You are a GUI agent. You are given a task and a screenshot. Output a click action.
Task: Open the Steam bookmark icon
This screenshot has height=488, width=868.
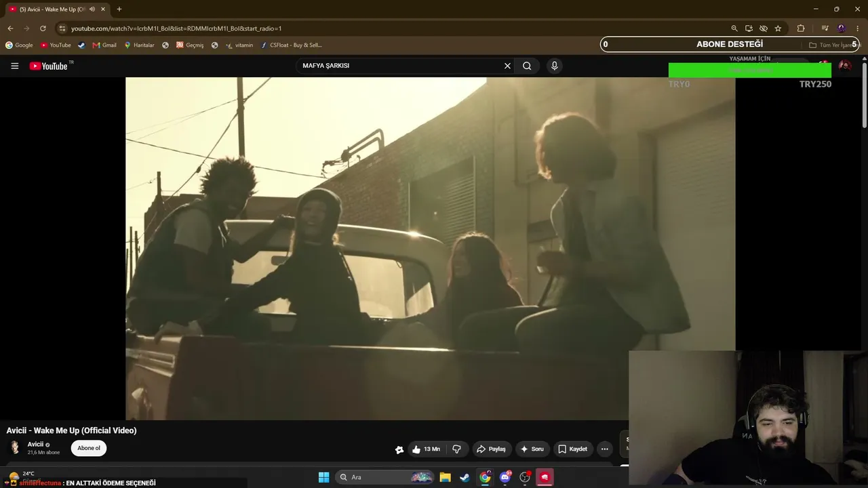point(81,45)
